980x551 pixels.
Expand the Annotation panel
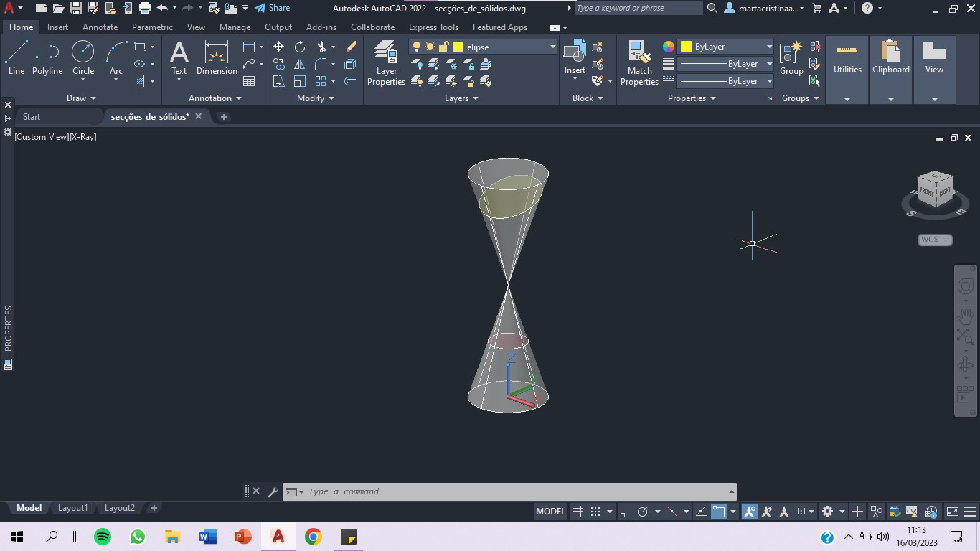[215, 98]
